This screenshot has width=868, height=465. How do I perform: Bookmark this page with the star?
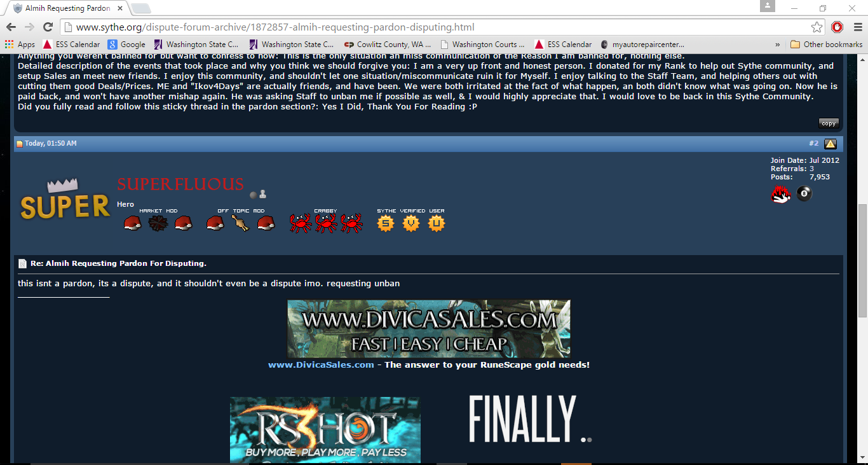tap(817, 27)
